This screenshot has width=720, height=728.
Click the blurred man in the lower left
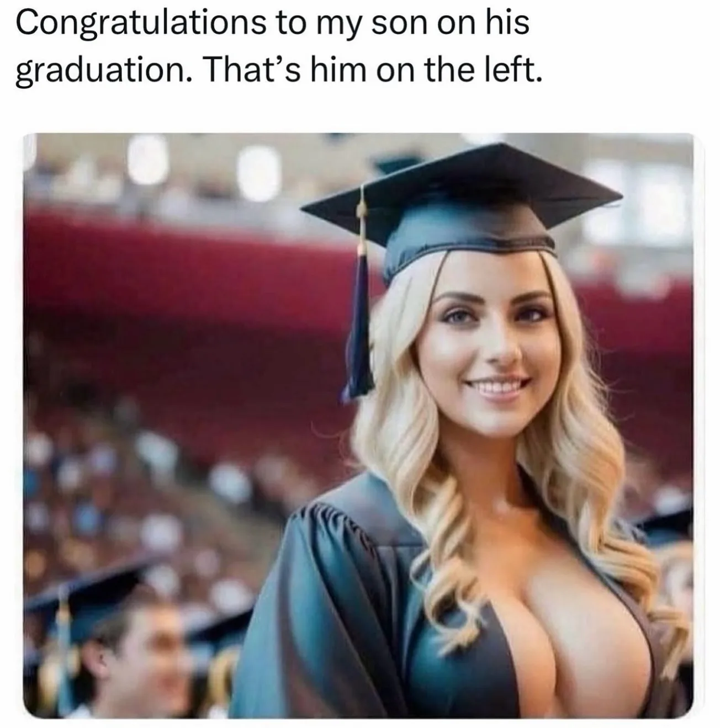[149, 651]
